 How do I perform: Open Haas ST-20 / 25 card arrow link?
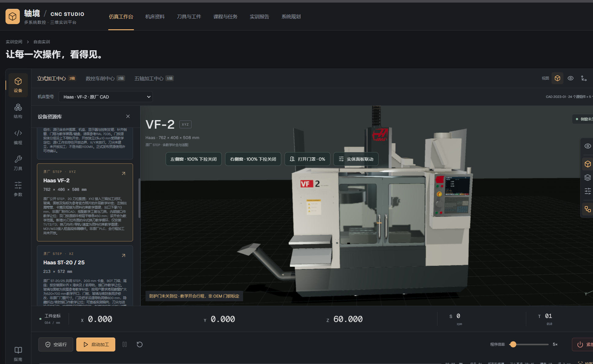pos(124,255)
